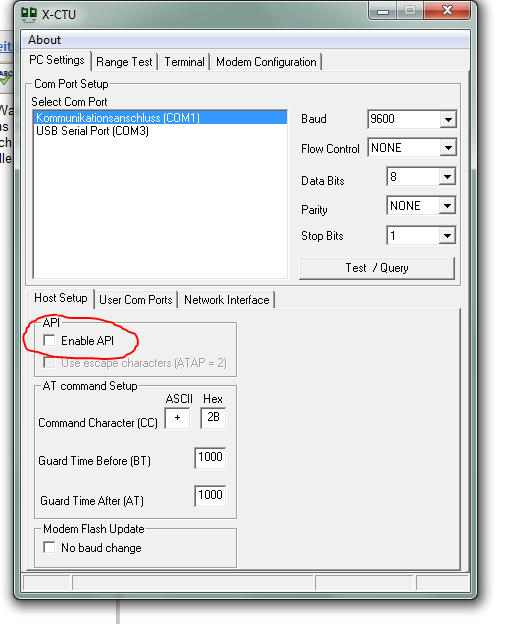Close the X-CTU window
Viewport: 516px width, 624px height.
(448, 10)
